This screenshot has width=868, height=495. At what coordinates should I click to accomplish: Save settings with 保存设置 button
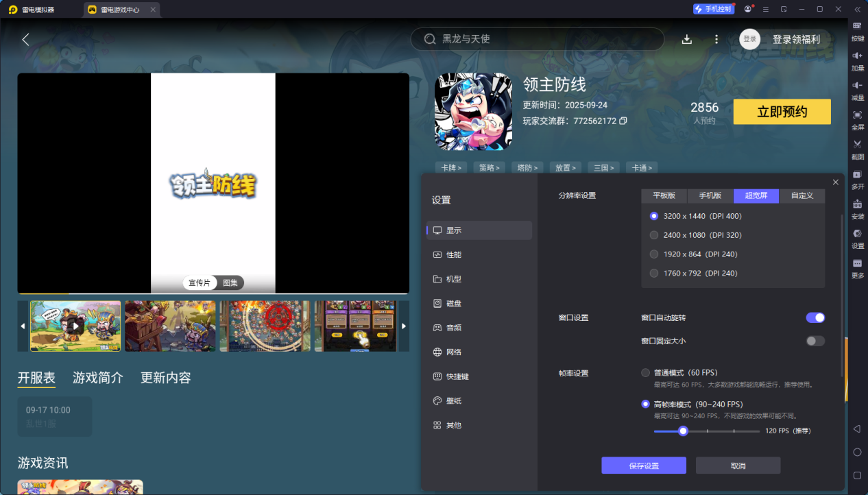point(643,465)
